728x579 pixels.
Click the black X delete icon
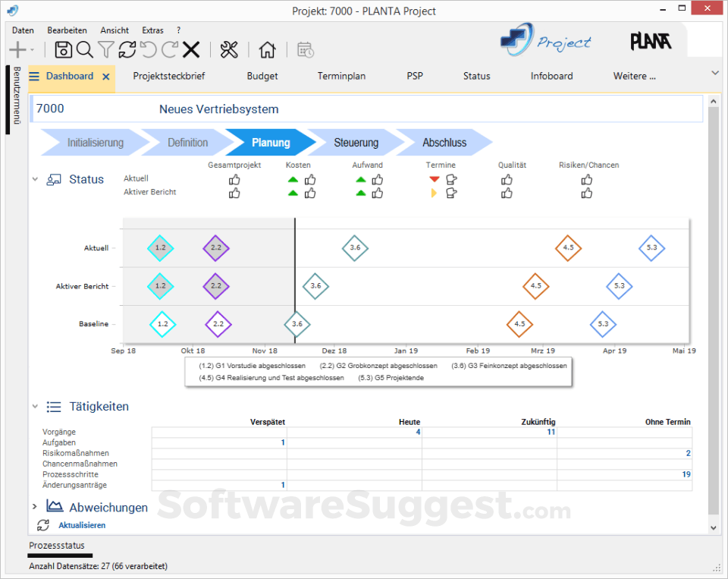tap(191, 49)
